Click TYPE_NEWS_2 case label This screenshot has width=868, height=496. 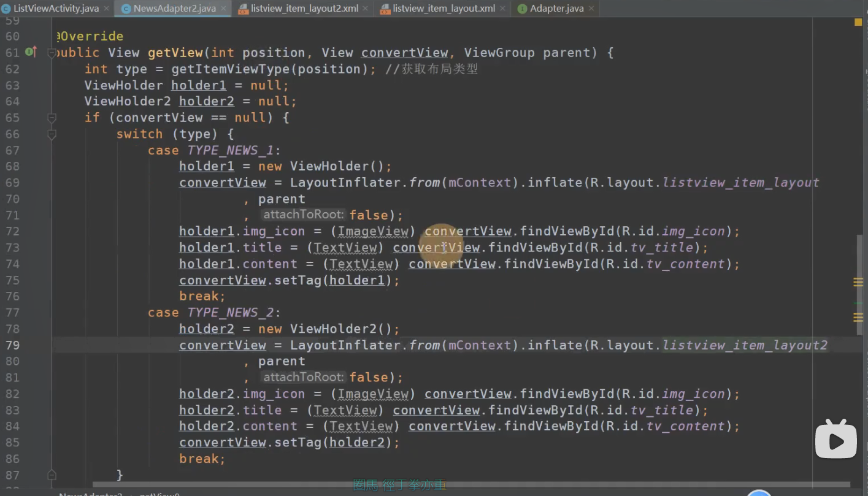pos(230,312)
